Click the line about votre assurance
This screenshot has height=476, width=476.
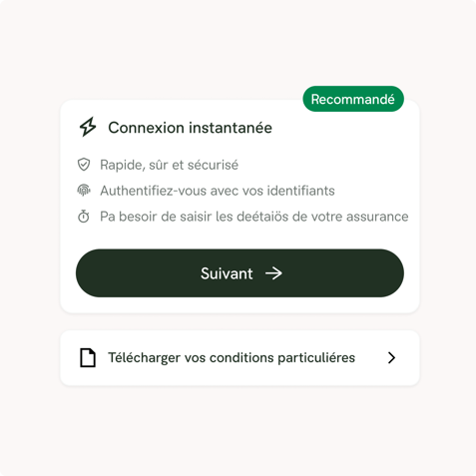point(254,217)
